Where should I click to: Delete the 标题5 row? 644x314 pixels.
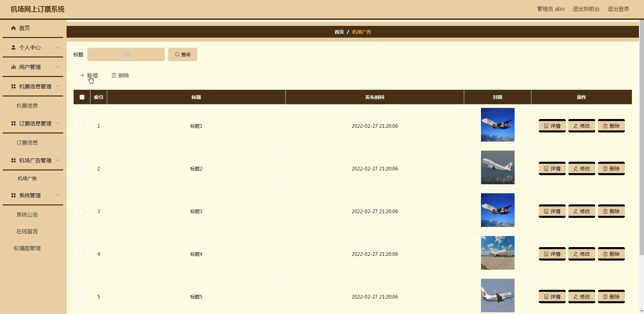(x=611, y=297)
